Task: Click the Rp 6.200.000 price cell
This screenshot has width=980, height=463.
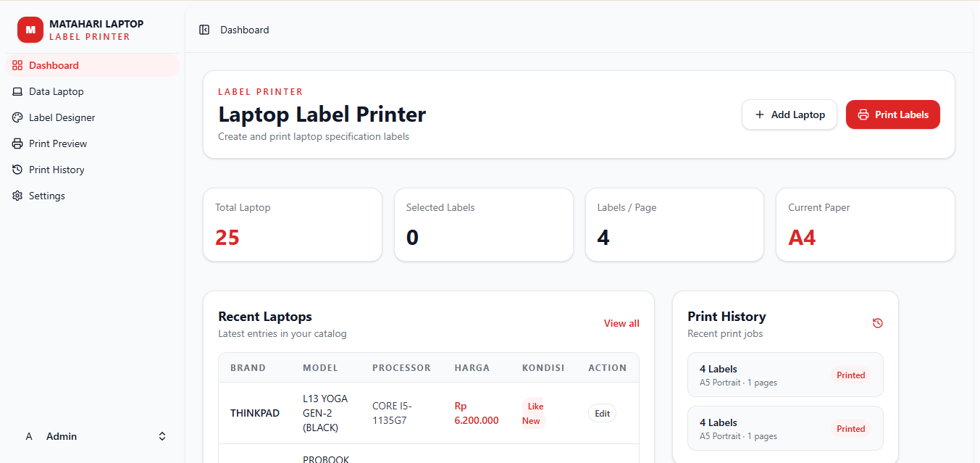Action: pos(477,413)
